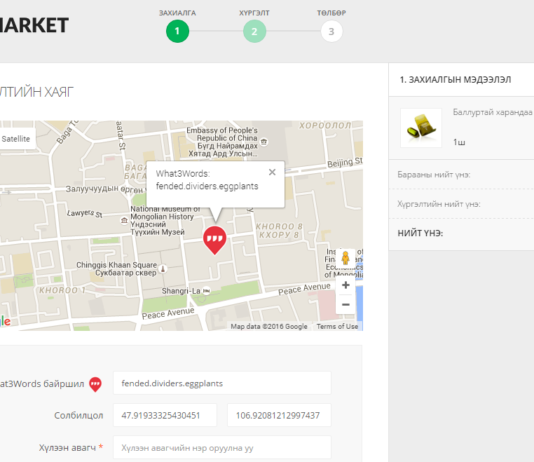Click step 1 circle for Захиалга
Image resolution: width=534 pixels, height=462 pixels.
177,31
